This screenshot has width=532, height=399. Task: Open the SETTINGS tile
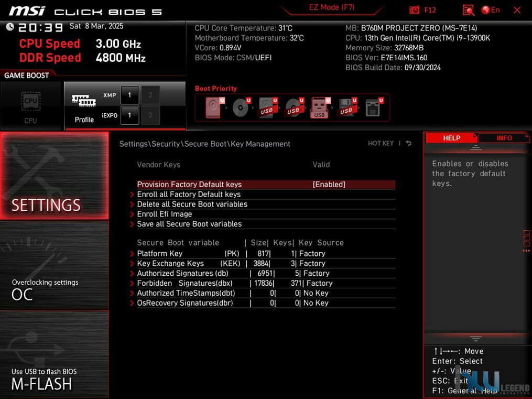pos(55,176)
